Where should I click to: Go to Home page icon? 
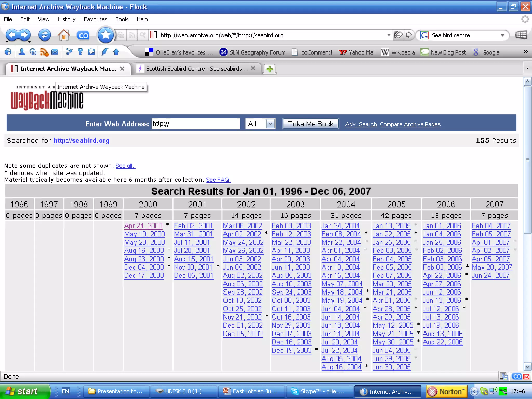click(64, 35)
